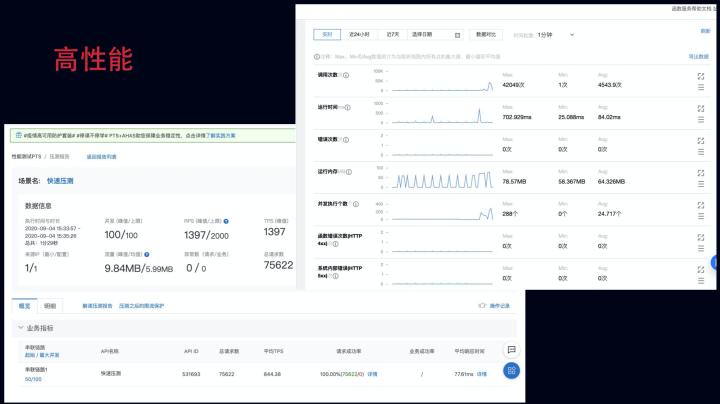Show info tooltip for HTTP 4xx metric
This screenshot has height=404, width=720.
tap(336, 244)
